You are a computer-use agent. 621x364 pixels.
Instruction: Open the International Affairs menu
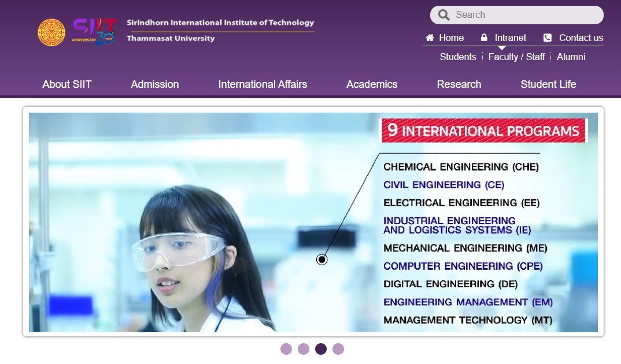263,84
